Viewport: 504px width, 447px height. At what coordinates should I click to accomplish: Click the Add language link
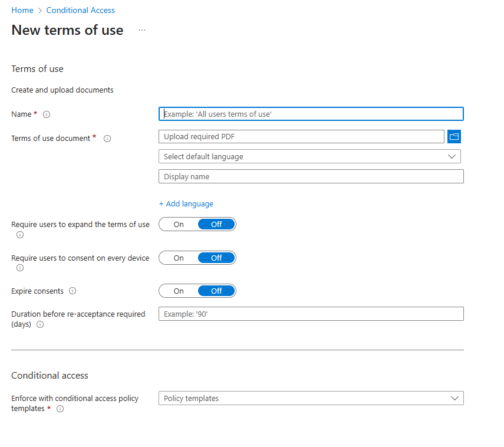click(x=186, y=203)
